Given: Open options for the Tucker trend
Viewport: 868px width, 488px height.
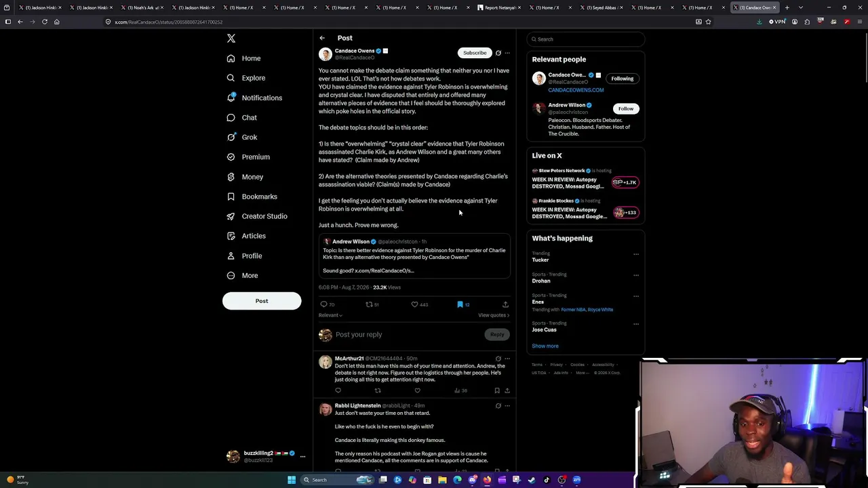Looking at the screenshot, I should pyautogui.click(x=636, y=254).
